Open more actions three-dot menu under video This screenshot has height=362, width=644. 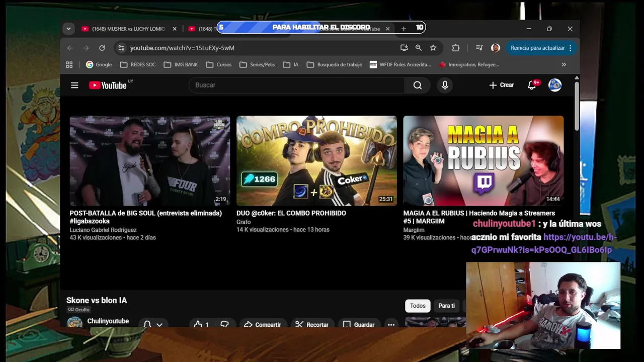tap(391, 325)
